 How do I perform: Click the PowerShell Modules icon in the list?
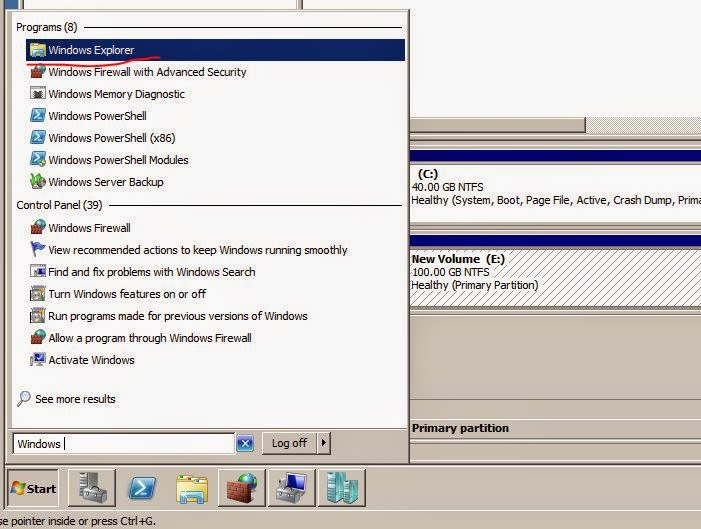tap(38, 159)
